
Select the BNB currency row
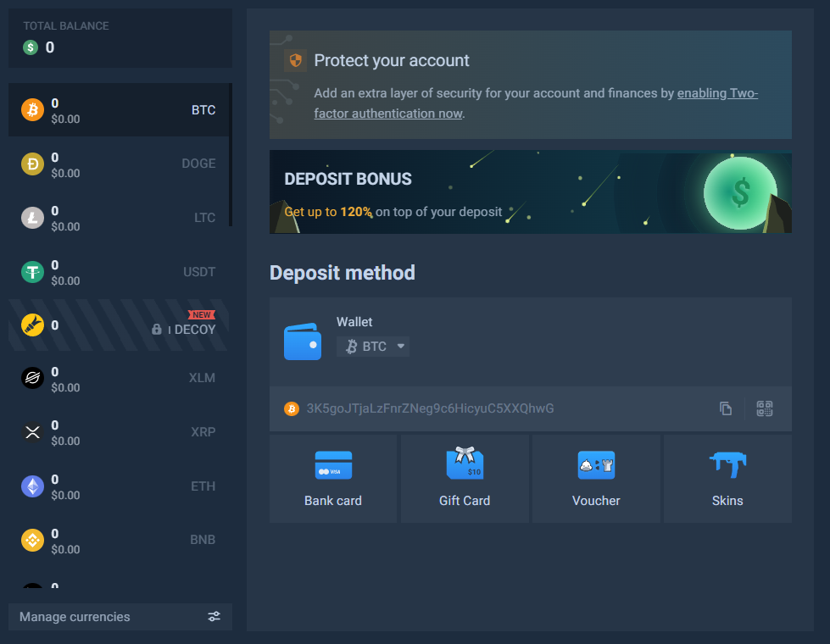[x=119, y=540]
